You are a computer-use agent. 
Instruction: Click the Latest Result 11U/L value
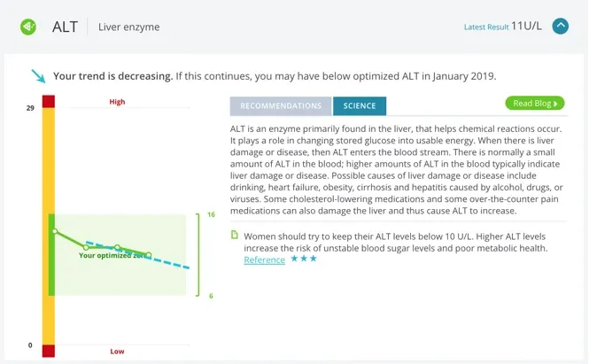tap(526, 27)
